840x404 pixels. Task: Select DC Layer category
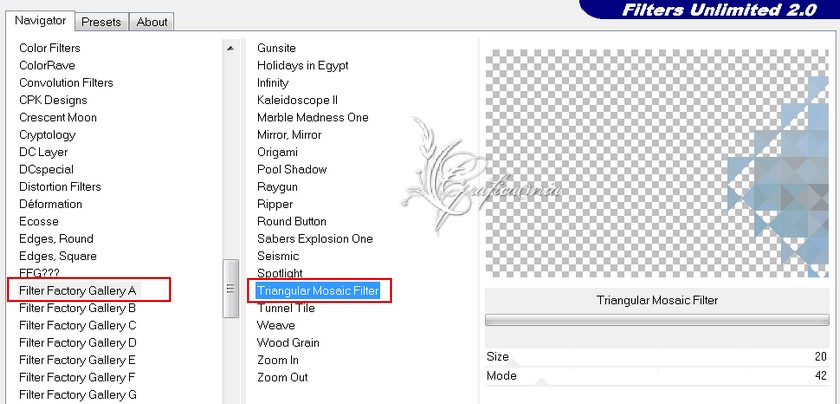pyautogui.click(x=43, y=152)
